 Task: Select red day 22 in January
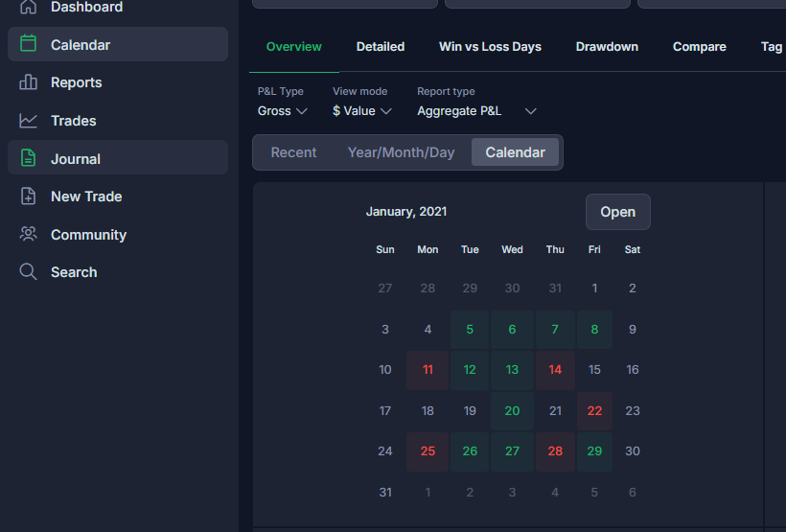point(594,411)
